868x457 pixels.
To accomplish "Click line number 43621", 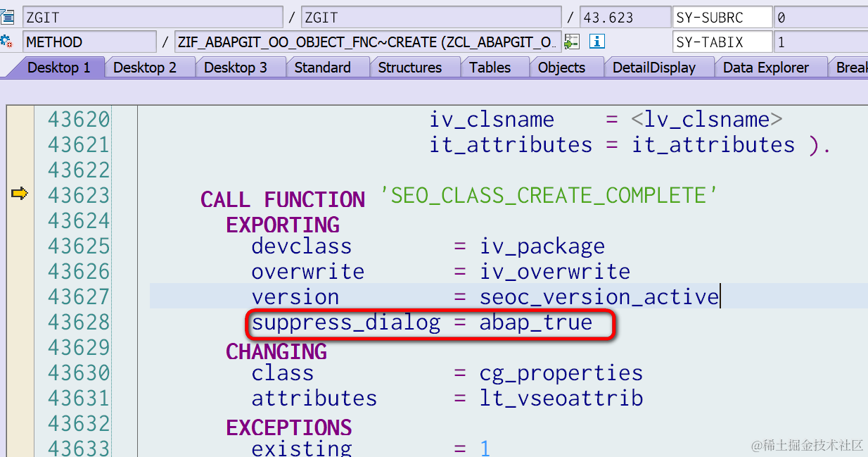I will coord(79,144).
